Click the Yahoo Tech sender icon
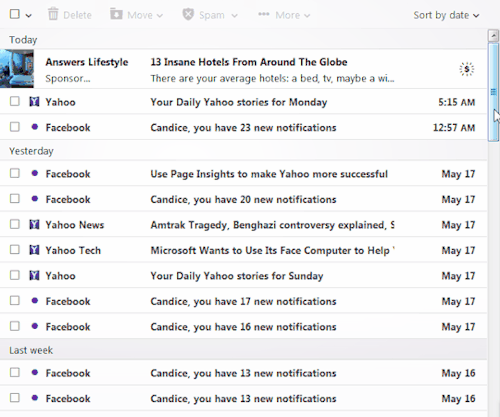The width and height of the screenshot is (500, 417). point(34,250)
